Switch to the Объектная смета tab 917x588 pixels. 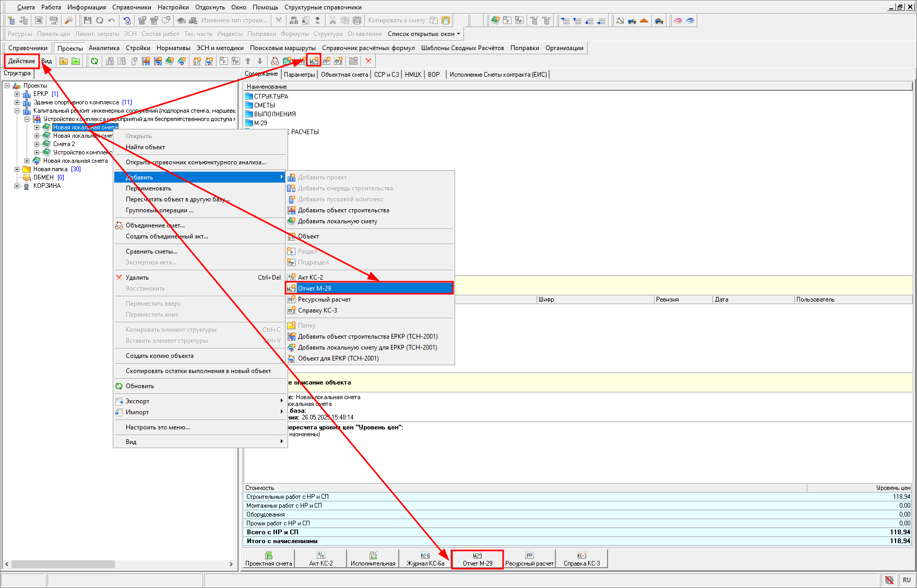344,75
